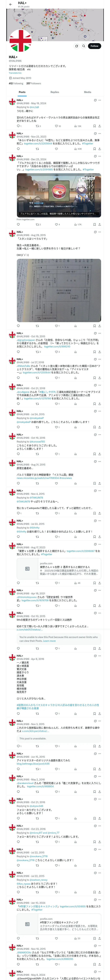Go back using the arrow icon
This screenshot has width=110, height=980.
11,5
